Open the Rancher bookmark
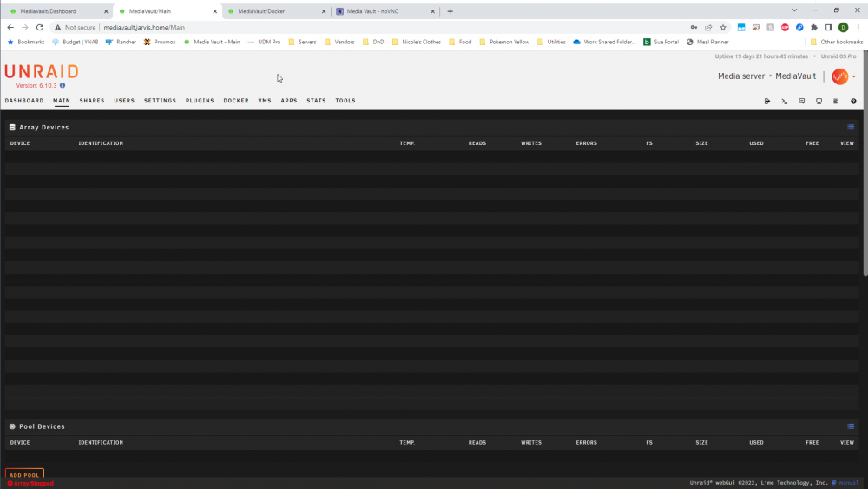 pyautogui.click(x=121, y=42)
